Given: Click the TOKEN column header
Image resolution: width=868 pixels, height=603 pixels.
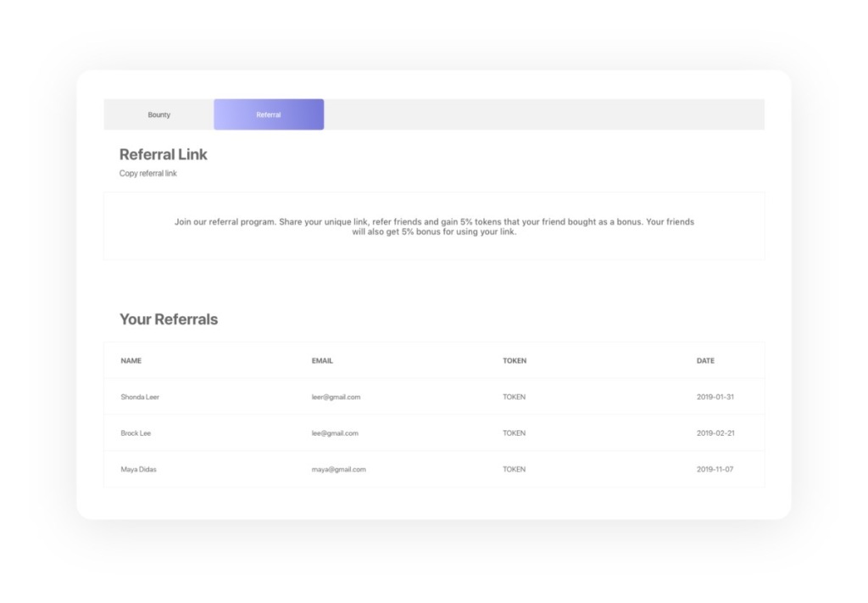Looking at the screenshot, I should [515, 360].
